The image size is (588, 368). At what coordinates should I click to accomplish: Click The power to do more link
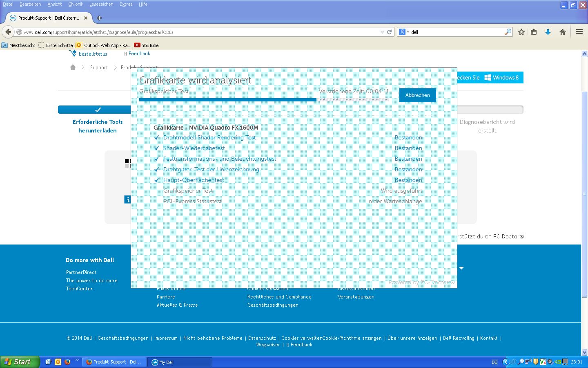[92, 280]
